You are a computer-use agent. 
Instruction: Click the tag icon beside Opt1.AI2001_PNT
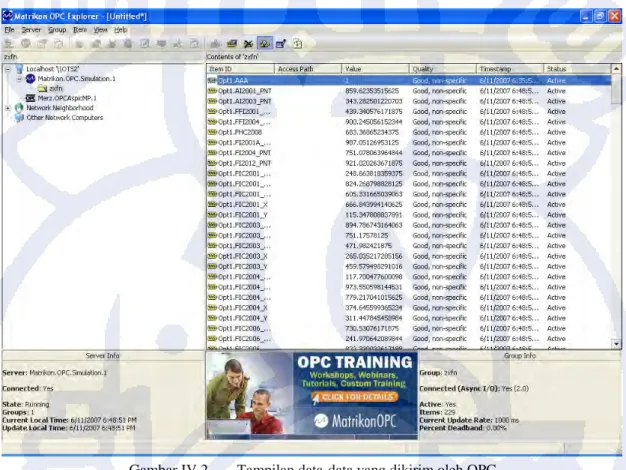pos(212,91)
